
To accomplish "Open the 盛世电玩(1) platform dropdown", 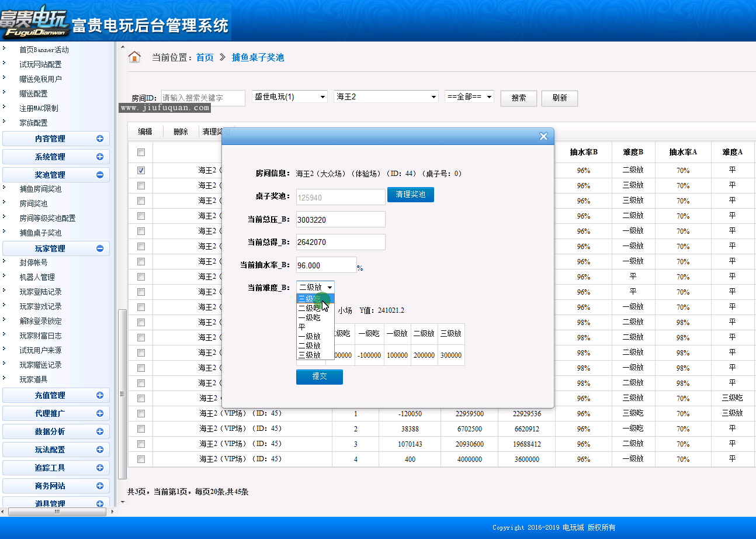I will click(x=289, y=96).
